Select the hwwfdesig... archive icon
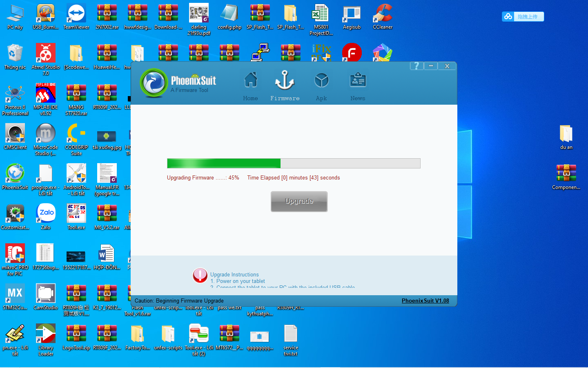 [x=138, y=17]
